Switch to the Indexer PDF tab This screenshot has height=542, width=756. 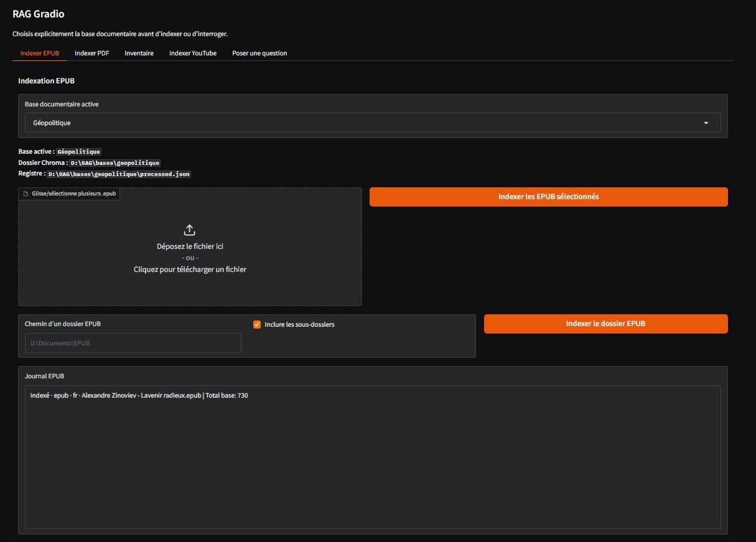tap(91, 54)
